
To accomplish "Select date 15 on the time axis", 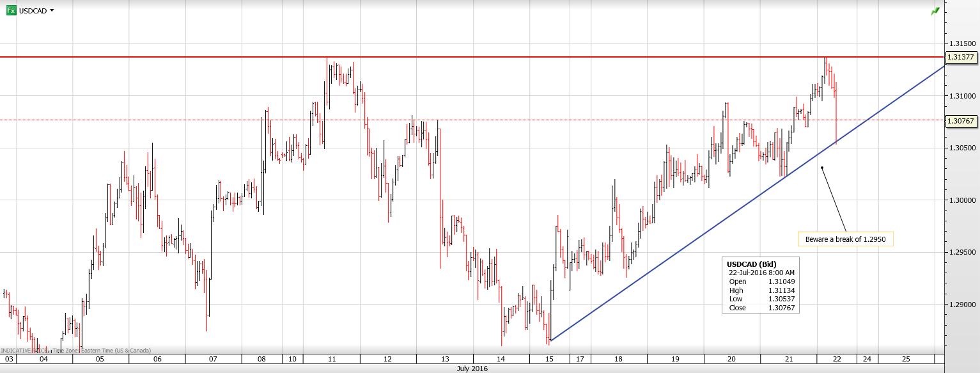I will coord(550,360).
